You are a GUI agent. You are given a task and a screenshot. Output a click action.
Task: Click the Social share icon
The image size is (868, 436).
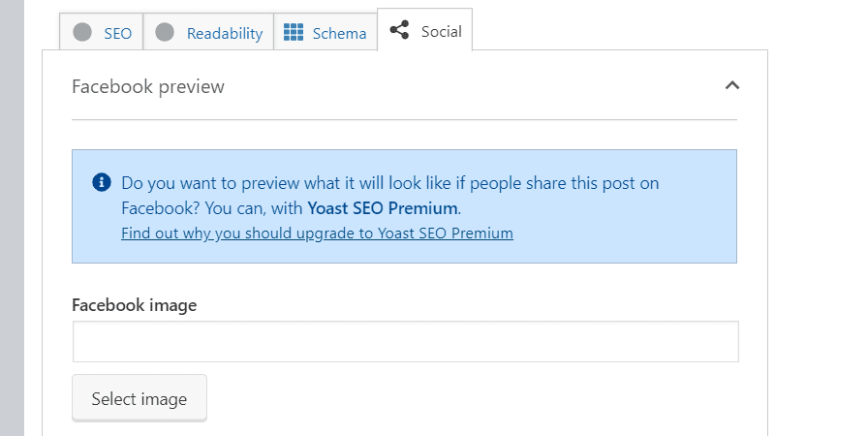tap(399, 30)
